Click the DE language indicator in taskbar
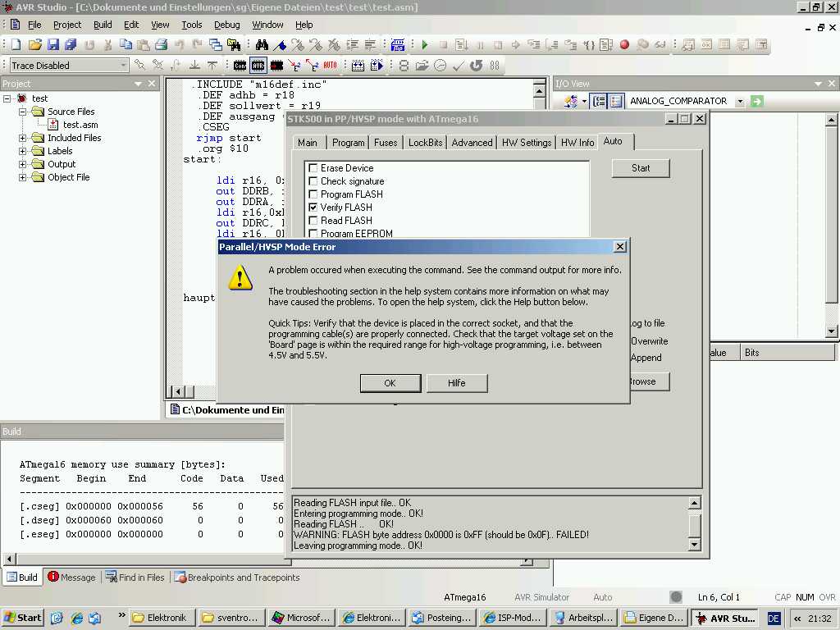The image size is (840, 630). (773, 619)
